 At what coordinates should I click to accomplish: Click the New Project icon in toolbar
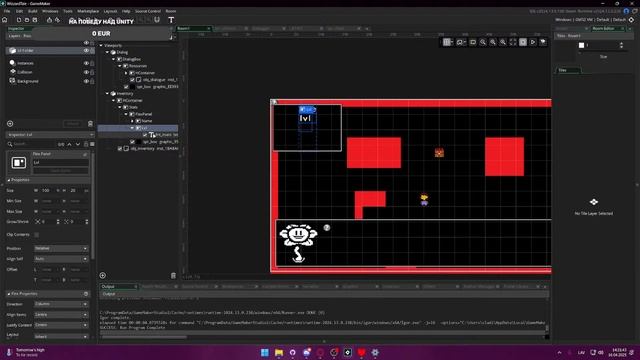(19, 20)
